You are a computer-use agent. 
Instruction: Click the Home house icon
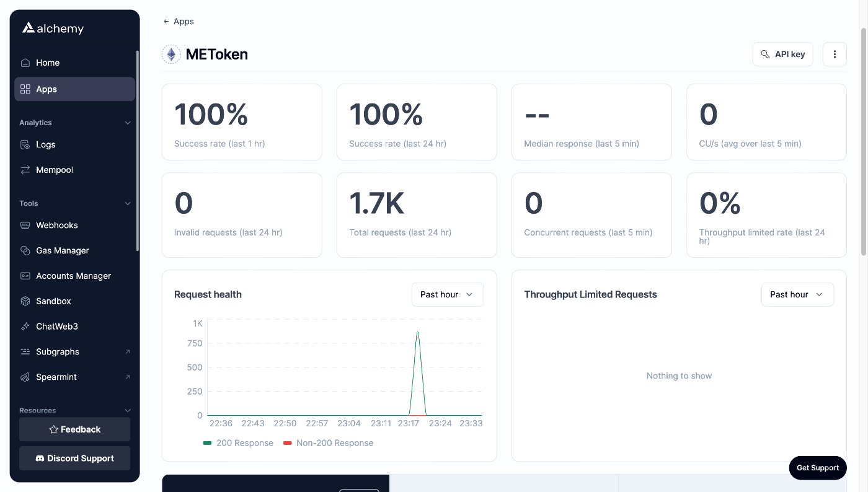pyautogui.click(x=25, y=63)
